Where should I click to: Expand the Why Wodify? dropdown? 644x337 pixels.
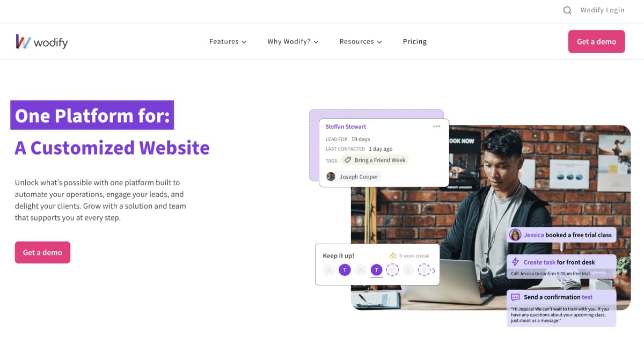coord(293,41)
